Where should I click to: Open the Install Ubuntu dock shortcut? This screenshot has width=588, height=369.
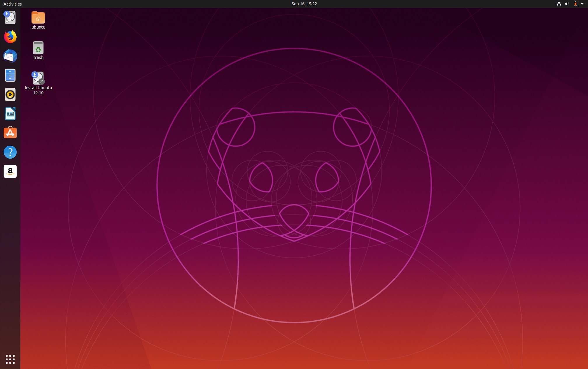[x=10, y=17]
